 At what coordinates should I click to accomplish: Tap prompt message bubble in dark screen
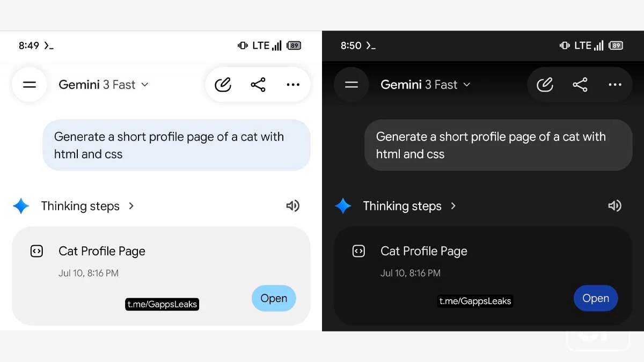pyautogui.click(x=499, y=145)
